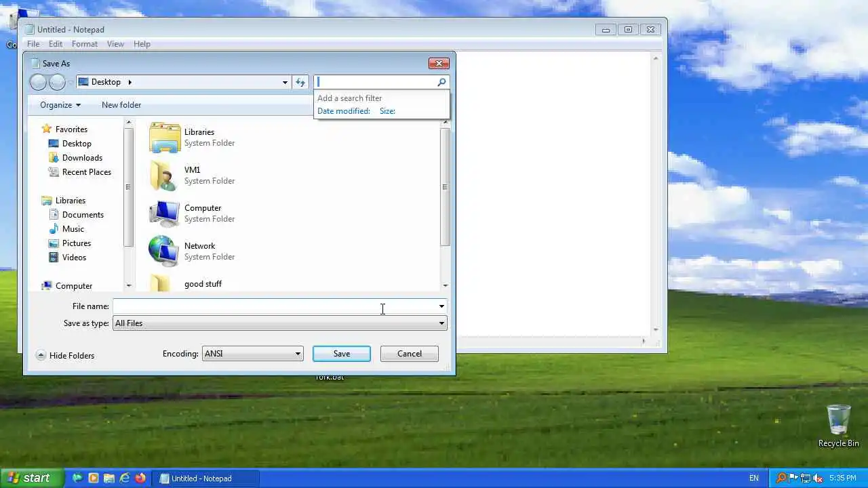868x488 pixels.
Task: Click the EN language indicator
Action: point(753,478)
